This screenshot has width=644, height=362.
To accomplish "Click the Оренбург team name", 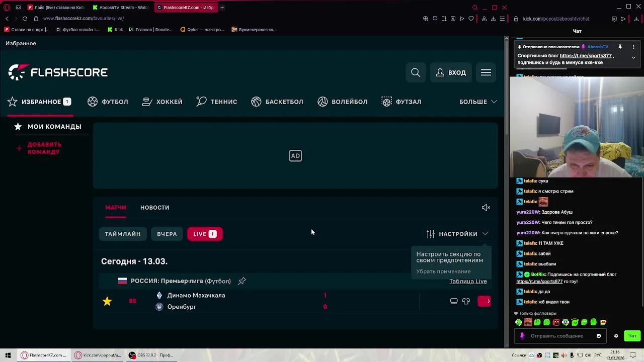I will click(182, 307).
